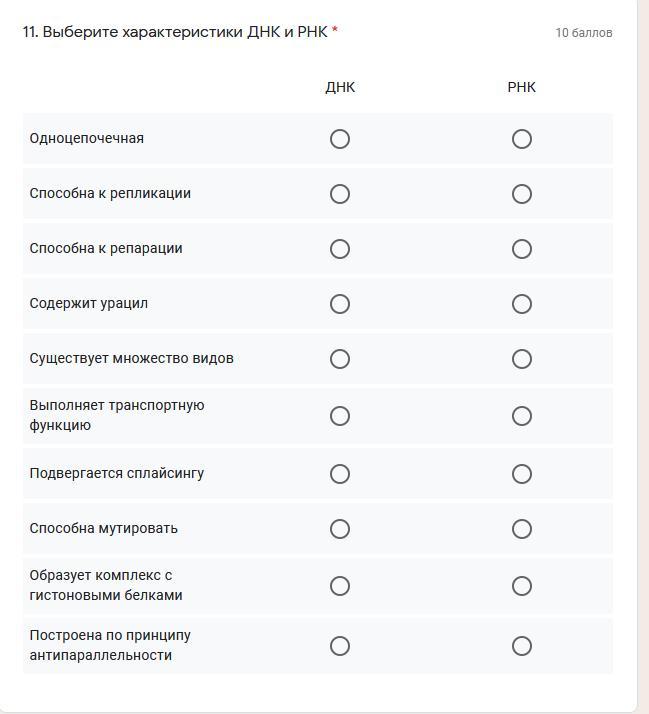This screenshot has height=714, width=649.
Task: Pick РНК for Существует множество видов
Action: coord(522,359)
